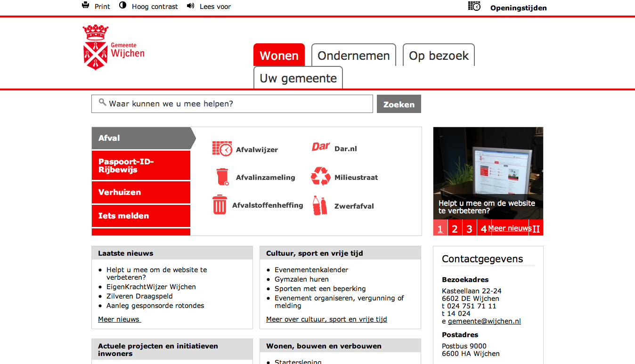Image resolution: width=635 pixels, height=364 pixels.
Task: Pause the news slideshow
Action: click(x=536, y=229)
